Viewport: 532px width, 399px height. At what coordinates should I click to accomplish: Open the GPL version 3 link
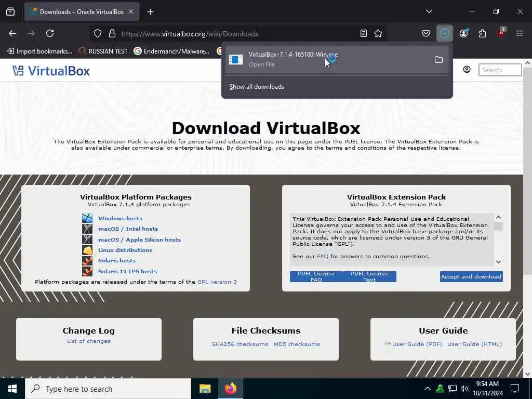click(x=217, y=282)
